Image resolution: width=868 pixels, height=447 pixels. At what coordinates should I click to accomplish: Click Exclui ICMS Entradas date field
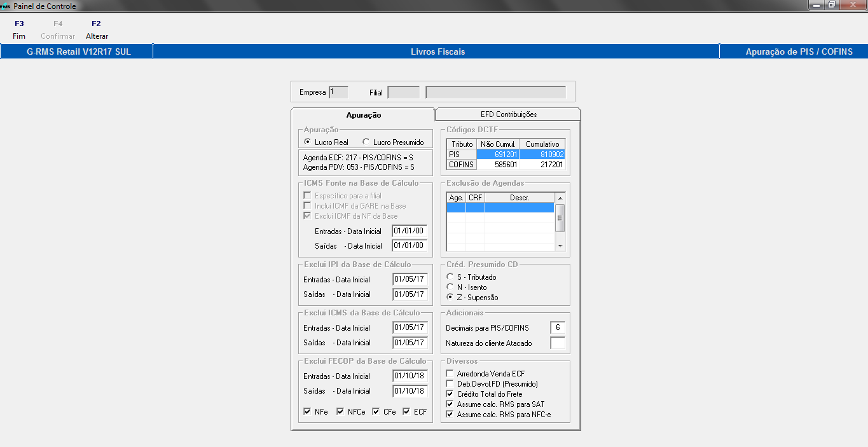pos(410,327)
